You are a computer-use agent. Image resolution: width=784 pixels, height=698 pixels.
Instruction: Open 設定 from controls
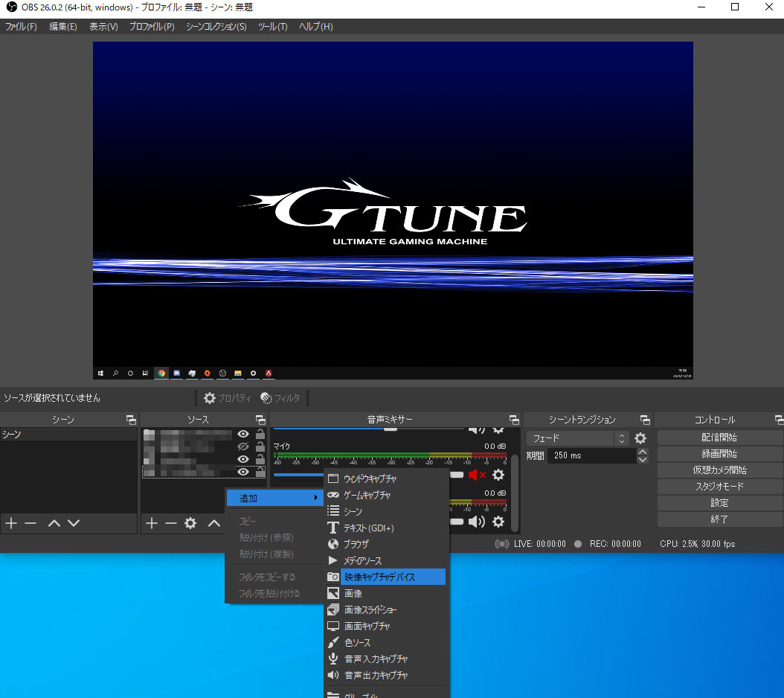pyautogui.click(x=719, y=503)
